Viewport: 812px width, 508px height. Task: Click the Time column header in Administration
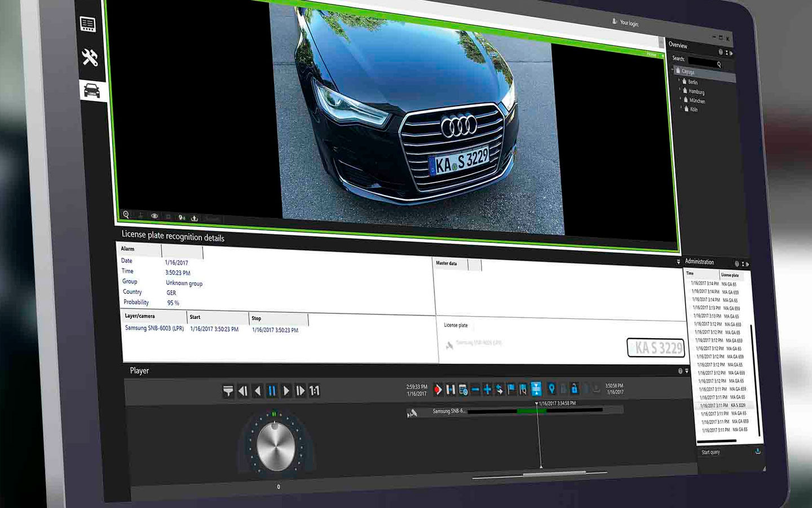(690, 273)
